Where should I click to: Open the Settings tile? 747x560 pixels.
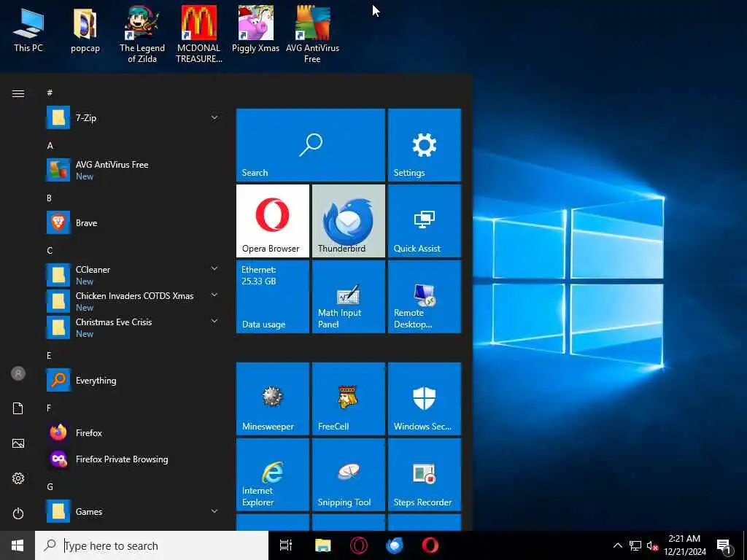425,145
